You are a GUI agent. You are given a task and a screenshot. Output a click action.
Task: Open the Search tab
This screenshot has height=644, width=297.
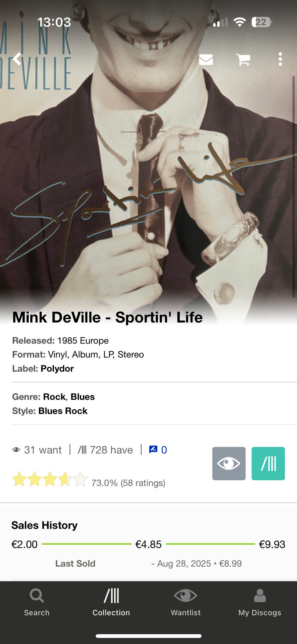tap(37, 602)
